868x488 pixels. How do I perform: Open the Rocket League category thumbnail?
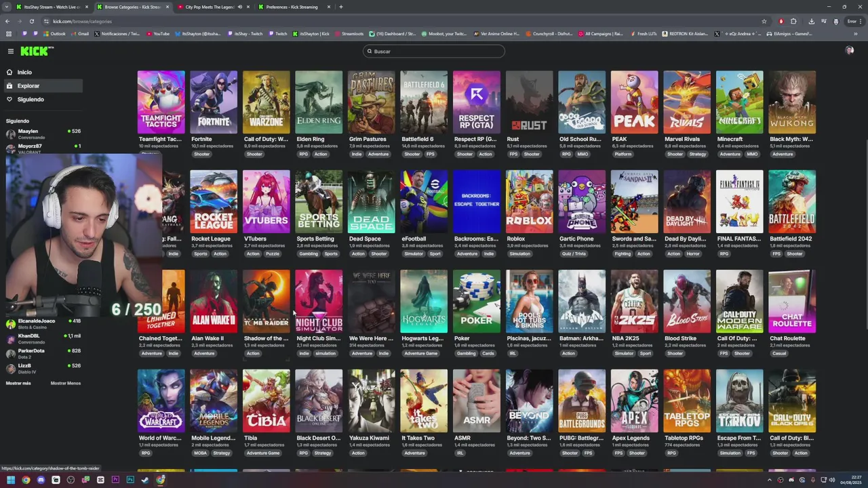click(x=214, y=201)
